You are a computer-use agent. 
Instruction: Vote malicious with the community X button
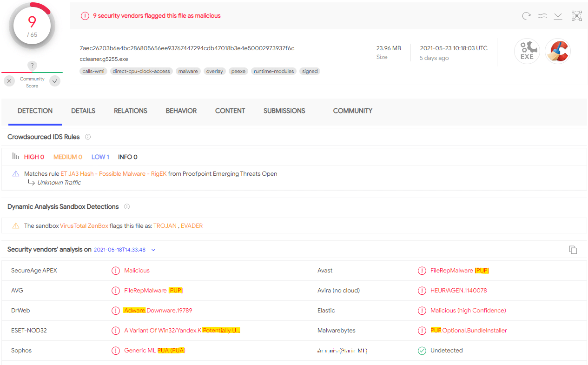click(x=9, y=81)
